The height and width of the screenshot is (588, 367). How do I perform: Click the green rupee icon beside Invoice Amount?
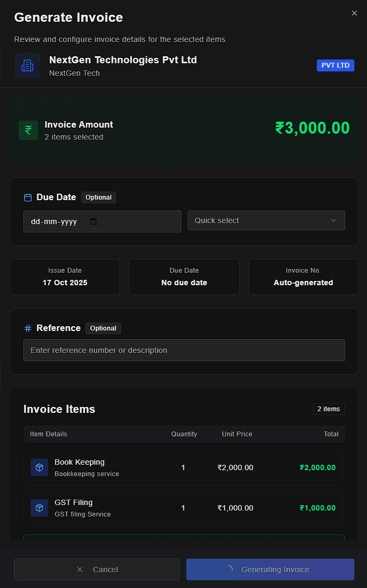point(28,130)
